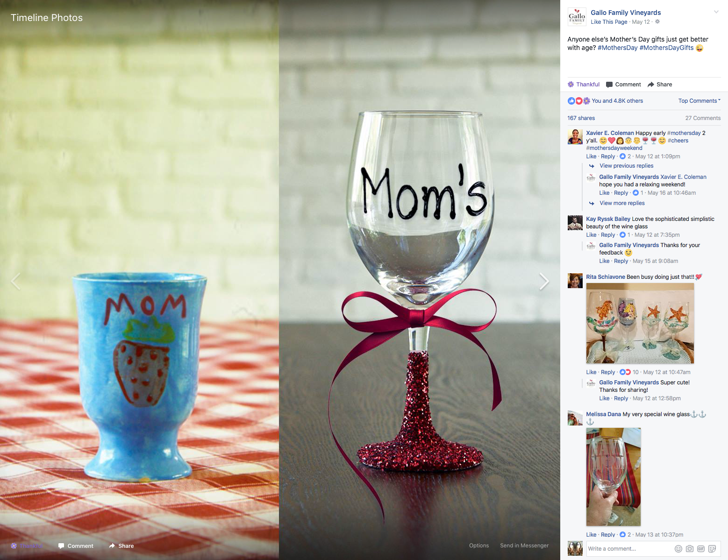This screenshot has height=560, width=728.
Task: Toggle Like on Rita Schiavone's comment
Action: [591, 372]
